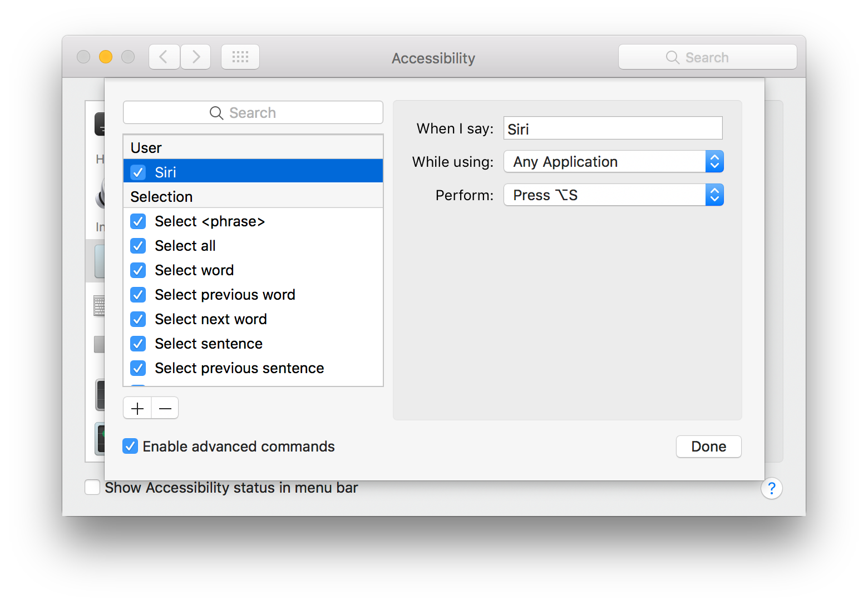
Task: Uncheck the Siri command checkbox
Action: pos(138,172)
